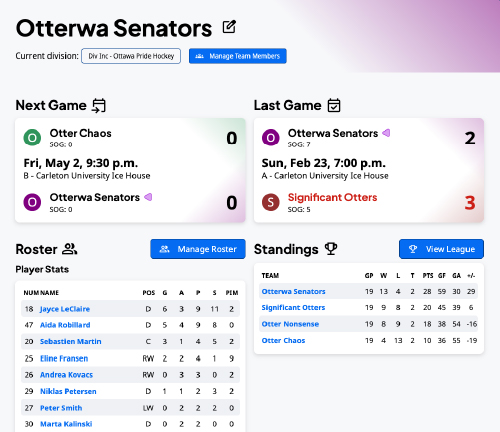
Task: Select the Div Inc - Ottawa Pride Hockey division
Action: pyautogui.click(x=131, y=56)
